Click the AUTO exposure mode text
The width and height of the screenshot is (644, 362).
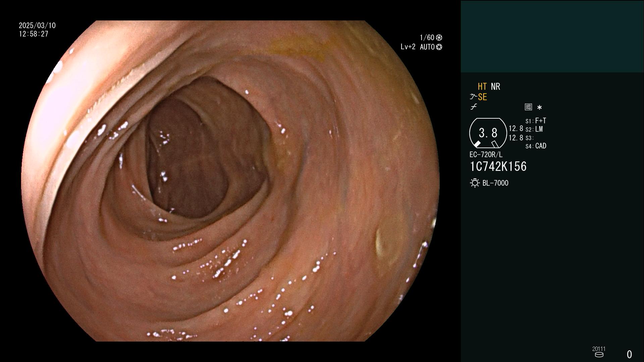[x=427, y=47]
